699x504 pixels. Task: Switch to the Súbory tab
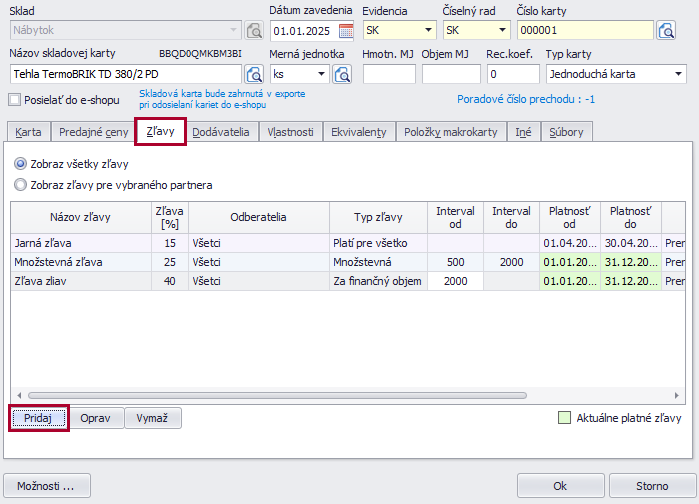[x=566, y=132]
